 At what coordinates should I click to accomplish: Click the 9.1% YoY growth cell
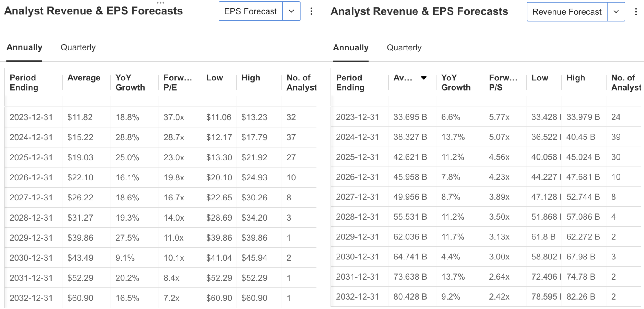(125, 258)
